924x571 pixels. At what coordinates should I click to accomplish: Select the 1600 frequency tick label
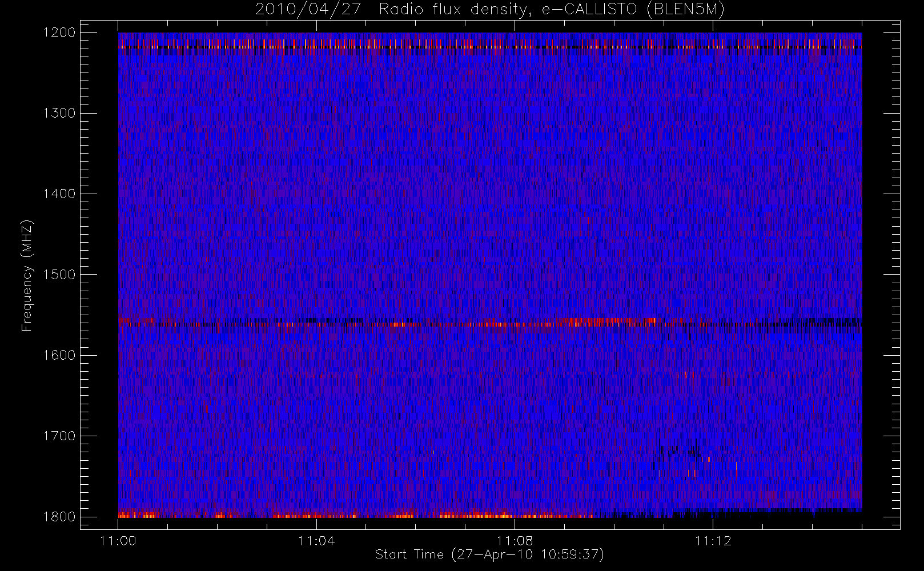tap(59, 355)
